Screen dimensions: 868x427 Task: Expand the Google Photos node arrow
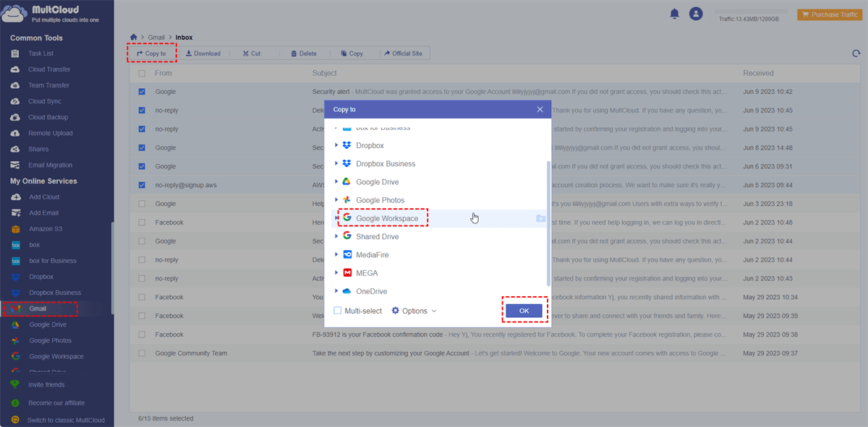pos(336,200)
